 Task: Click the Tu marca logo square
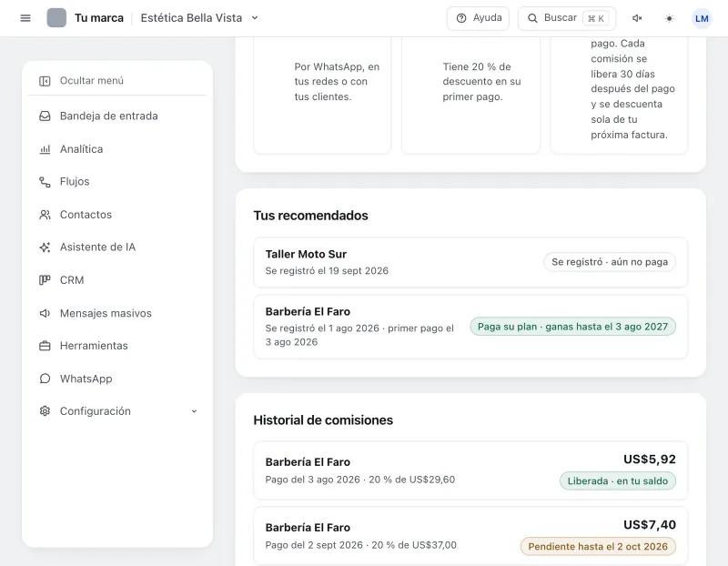coord(56,18)
